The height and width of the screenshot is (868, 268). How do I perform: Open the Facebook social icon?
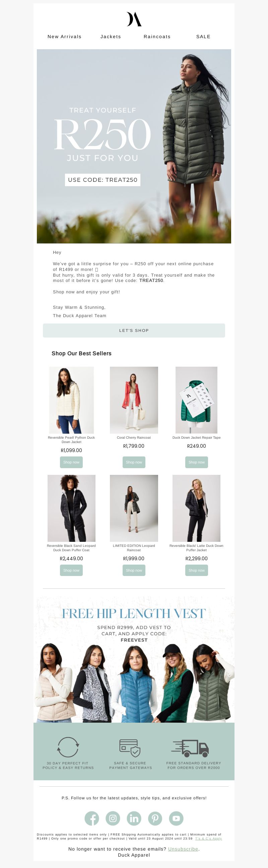click(92, 818)
